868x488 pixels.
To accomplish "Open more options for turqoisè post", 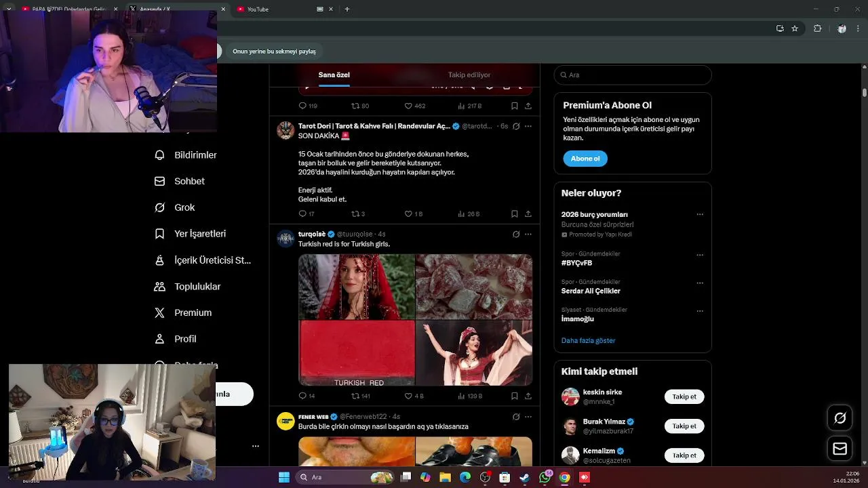I will pyautogui.click(x=528, y=234).
